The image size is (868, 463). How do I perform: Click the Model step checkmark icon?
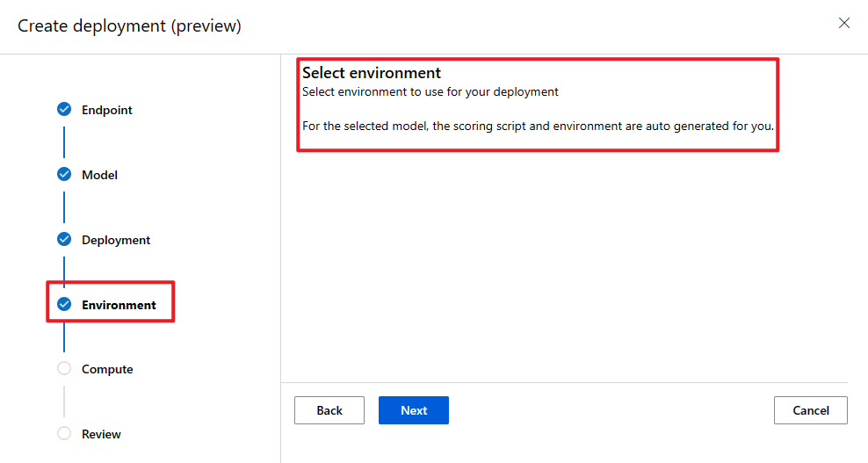[x=64, y=175]
